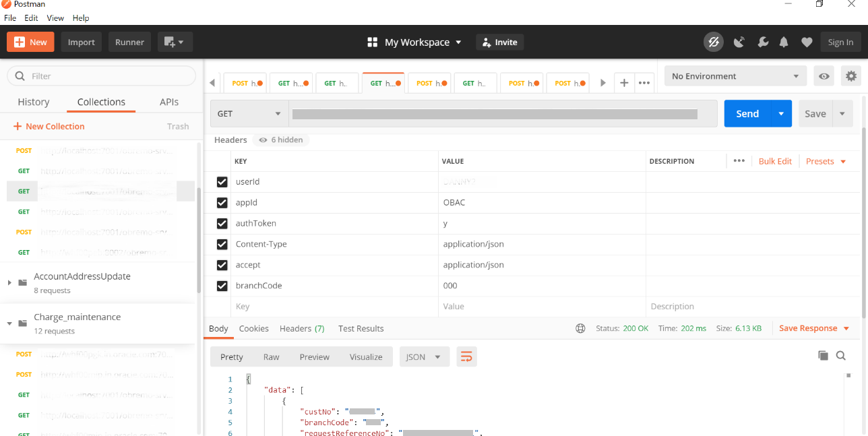Screen dimensions: 868x436
Task: Open the Test Results response tab
Action: click(361, 329)
